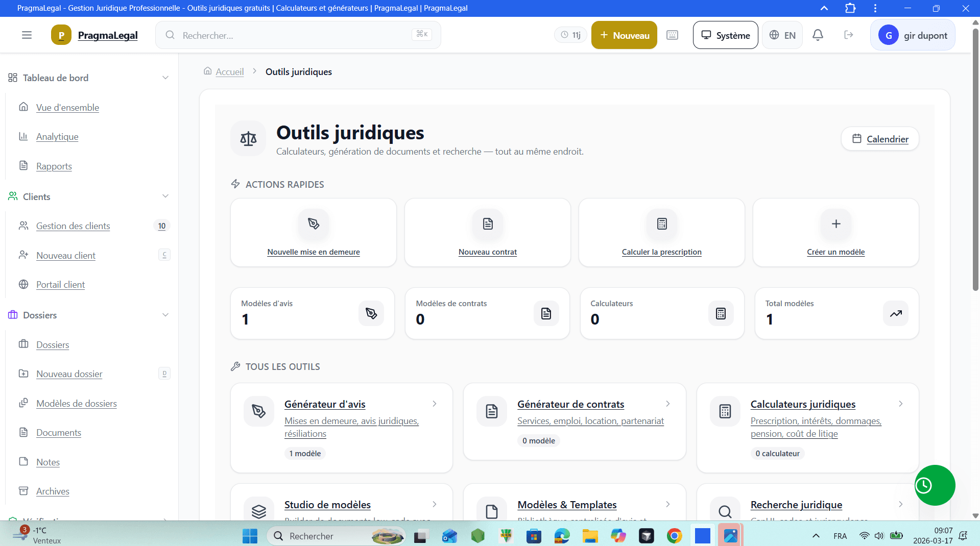Screen dimensions: 980x546
Task: Click Calculer la prescription link
Action: [x=662, y=252]
